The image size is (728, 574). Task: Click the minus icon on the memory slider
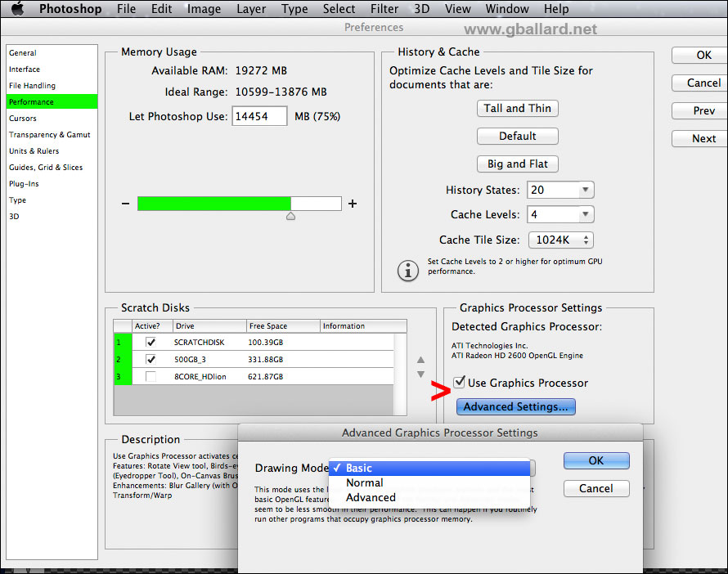pyautogui.click(x=127, y=203)
